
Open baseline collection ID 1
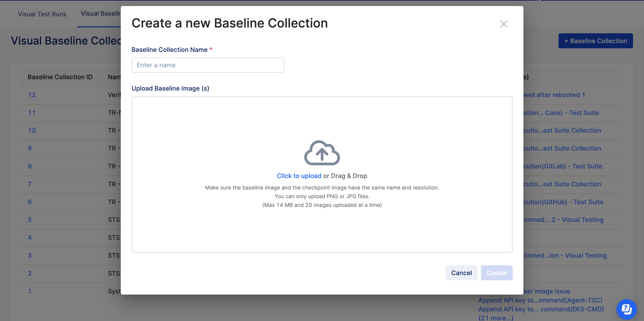tap(30, 291)
